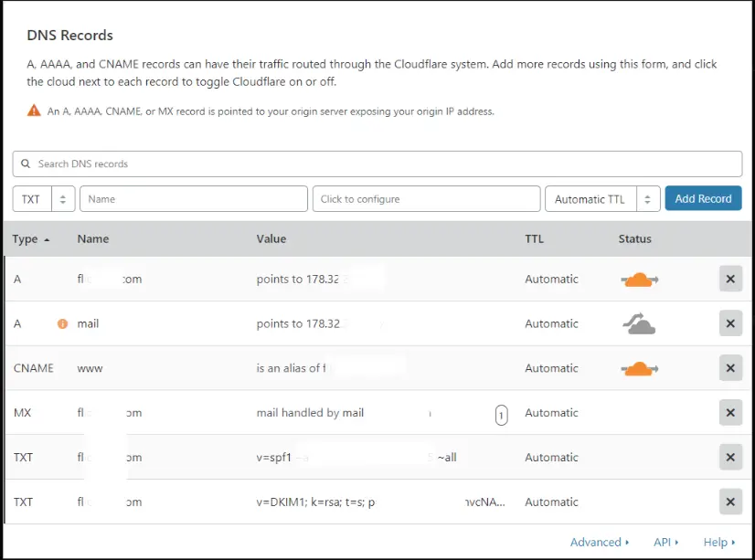Open the TXT record type dropdown
This screenshot has height=560, width=755.
click(x=44, y=198)
